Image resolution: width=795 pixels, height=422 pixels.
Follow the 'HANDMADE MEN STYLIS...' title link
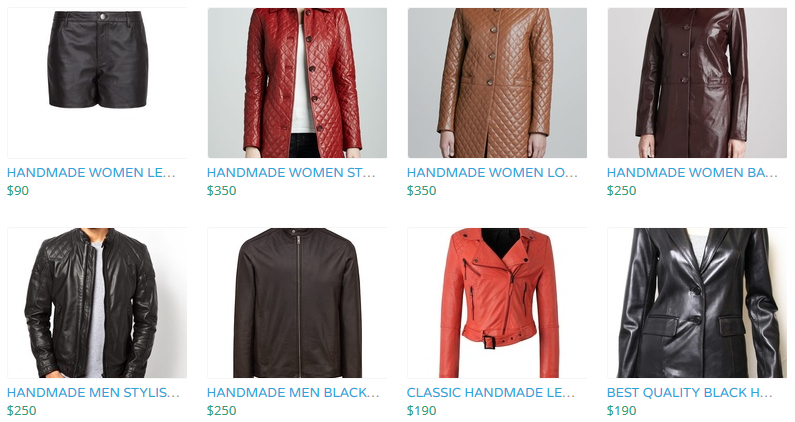[x=93, y=393]
